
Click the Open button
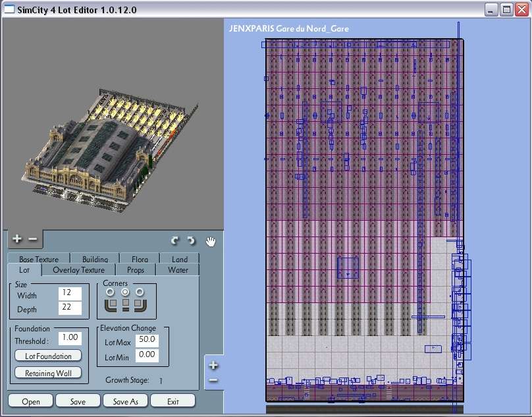(x=30, y=401)
